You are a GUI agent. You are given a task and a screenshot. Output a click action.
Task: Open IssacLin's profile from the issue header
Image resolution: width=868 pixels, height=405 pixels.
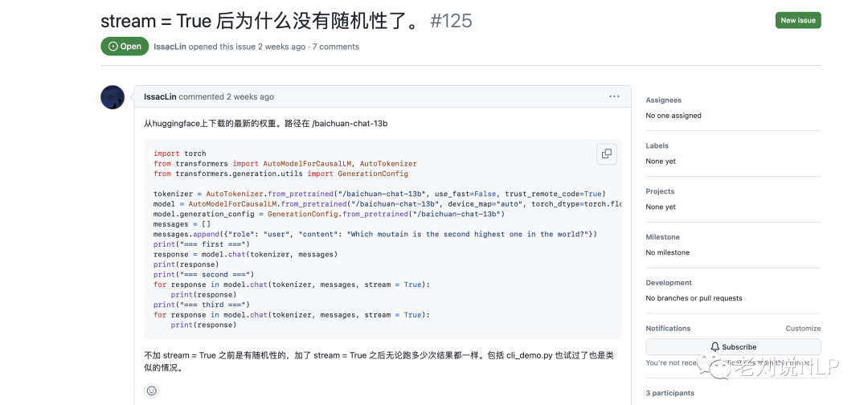click(x=170, y=47)
